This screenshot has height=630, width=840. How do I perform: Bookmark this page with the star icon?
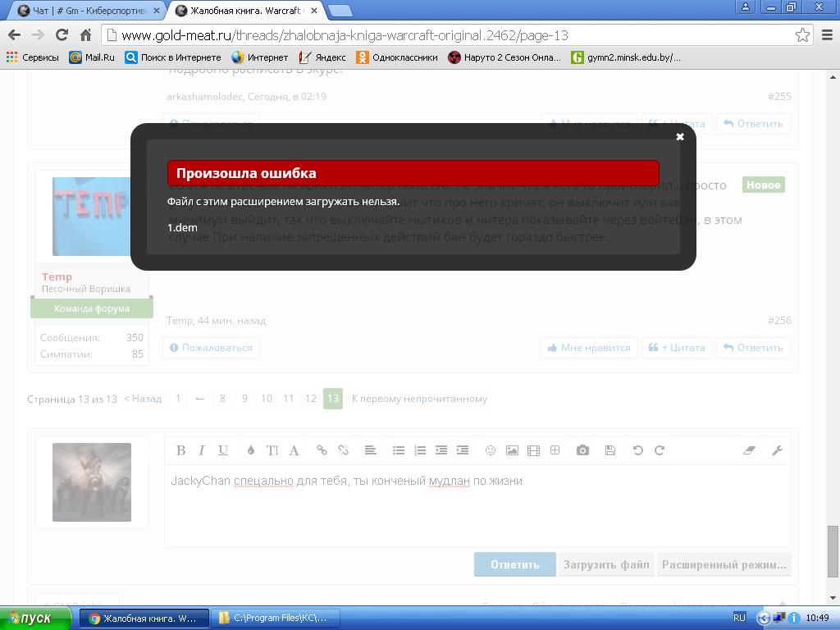click(x=802, y=35)
